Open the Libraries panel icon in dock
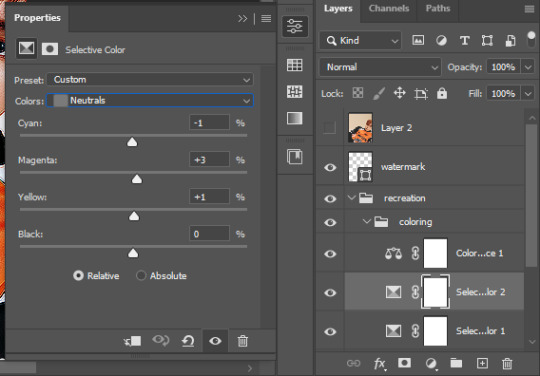Viewport: 540px width, 376px height. [x=295, y=157]
